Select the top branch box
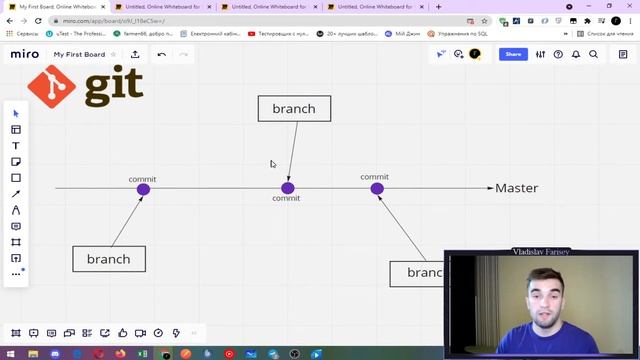Viewport: 640px width, 360px height. click(x=294, y=109)
